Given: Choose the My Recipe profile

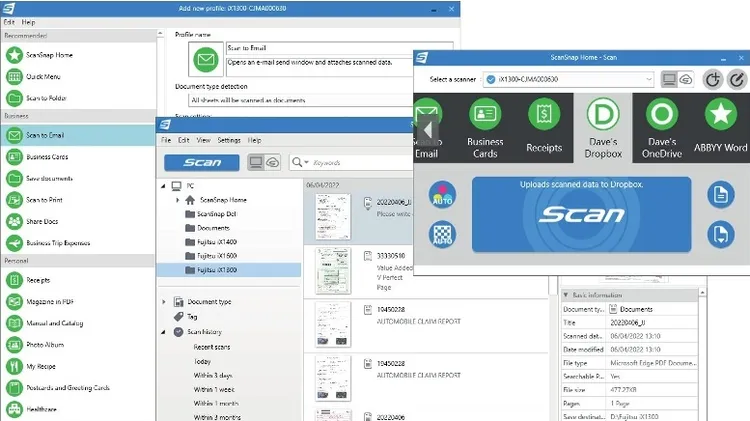Looking at the screenshot, I should [x=78, y=366].
